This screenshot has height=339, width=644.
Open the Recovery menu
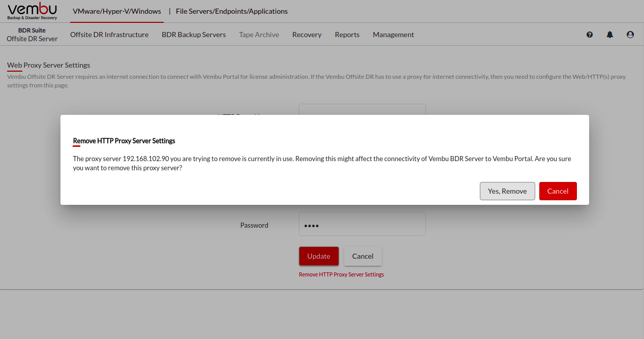(x=307, y=35)
